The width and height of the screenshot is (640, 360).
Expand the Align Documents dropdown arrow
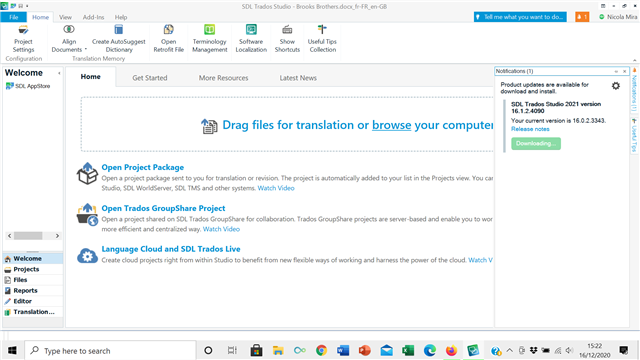pos(86,49)
